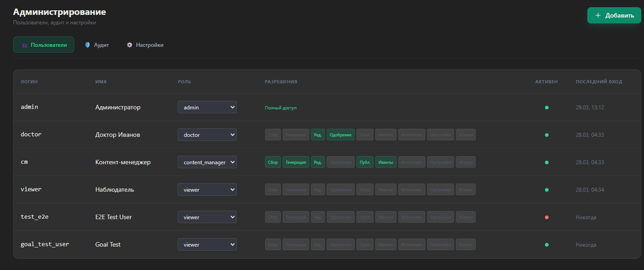Toggle red inactive dot for test_e2e user
The height and width of the screenshot is (270, 644).
point(546,217)
